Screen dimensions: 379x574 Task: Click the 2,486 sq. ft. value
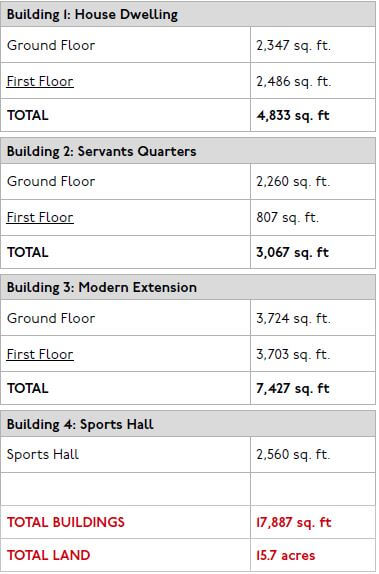click(293, 81)
